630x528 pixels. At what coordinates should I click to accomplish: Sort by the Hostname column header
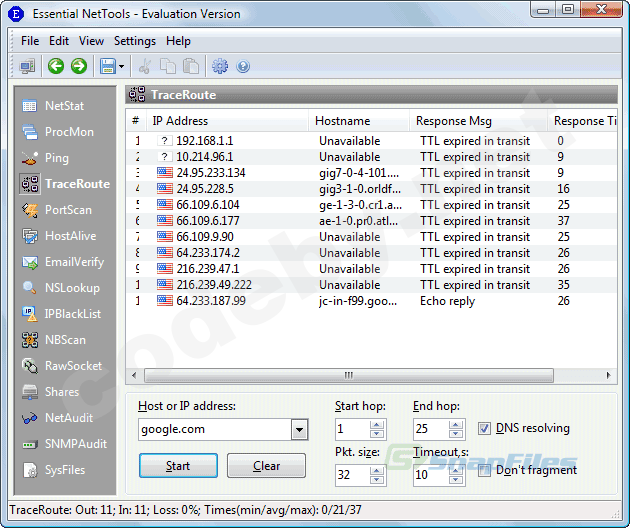(359, 121)
